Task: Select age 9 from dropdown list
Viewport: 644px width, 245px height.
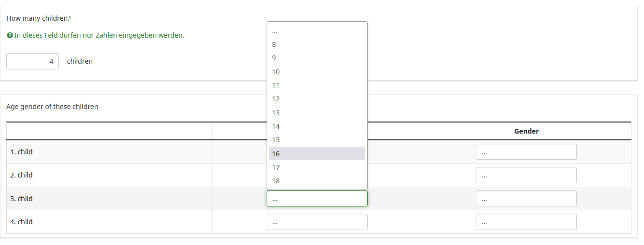Action: point(317,58)
